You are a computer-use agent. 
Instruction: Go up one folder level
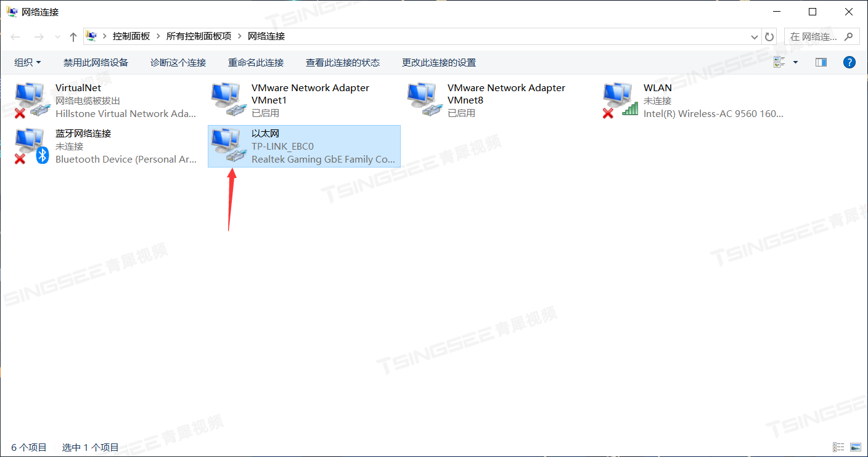point(73,37)
